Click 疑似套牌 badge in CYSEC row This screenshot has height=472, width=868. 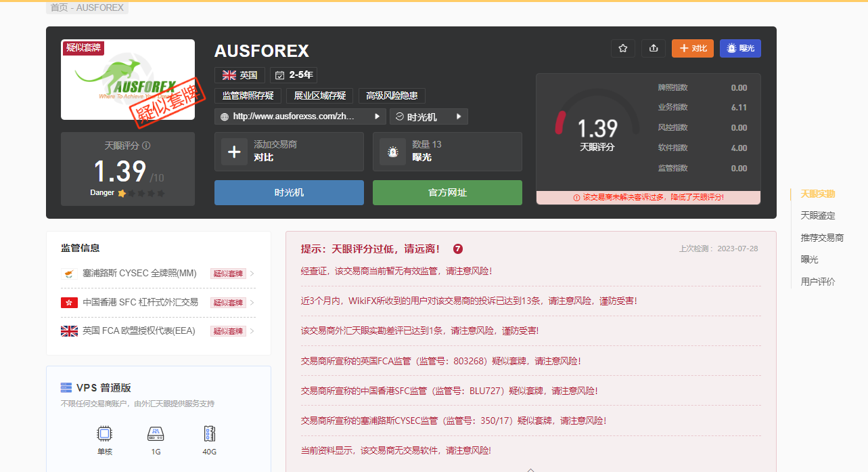coord(228,274)
